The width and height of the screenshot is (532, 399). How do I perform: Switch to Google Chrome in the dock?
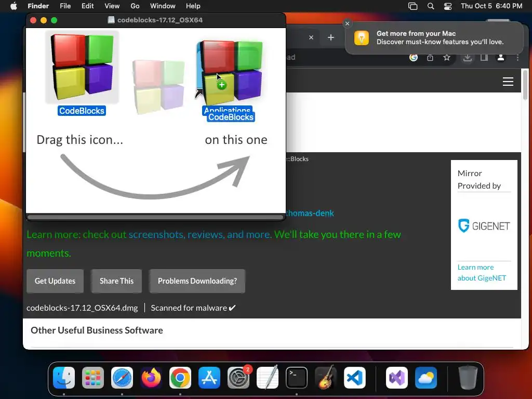click(x=180, y=378)
